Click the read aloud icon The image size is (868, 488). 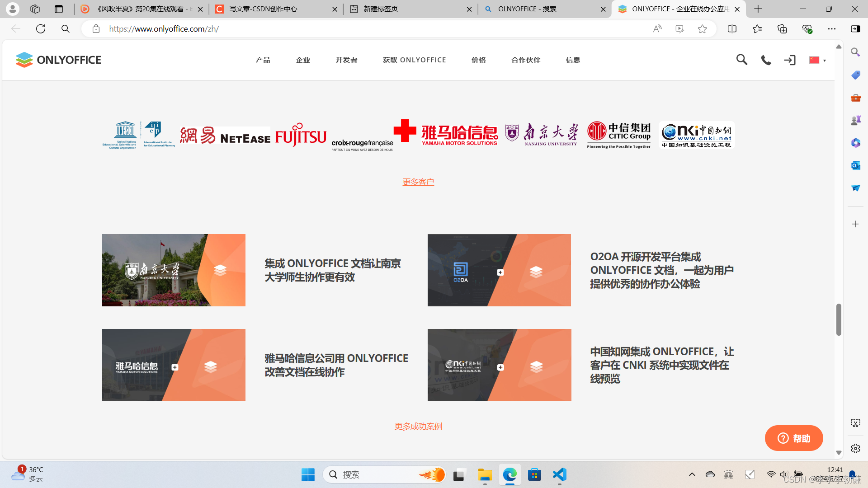tap(657, 29)
